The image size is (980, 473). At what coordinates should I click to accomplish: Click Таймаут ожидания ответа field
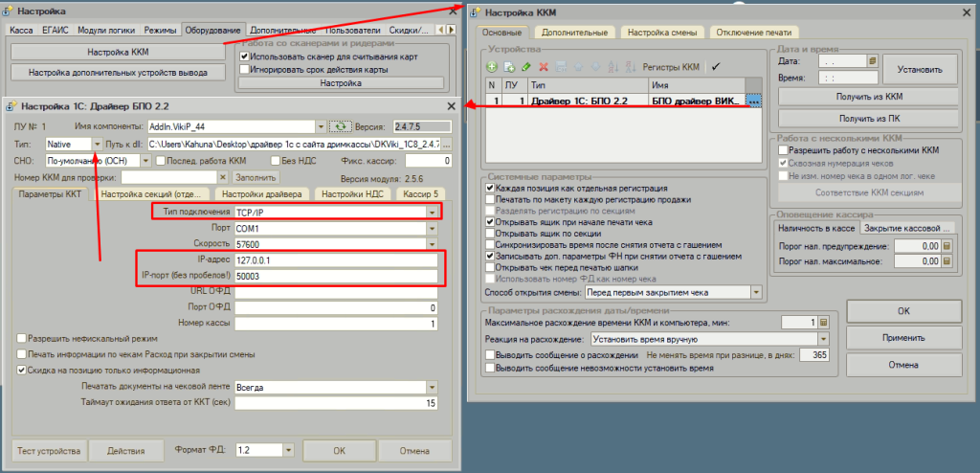click(336, 403)
